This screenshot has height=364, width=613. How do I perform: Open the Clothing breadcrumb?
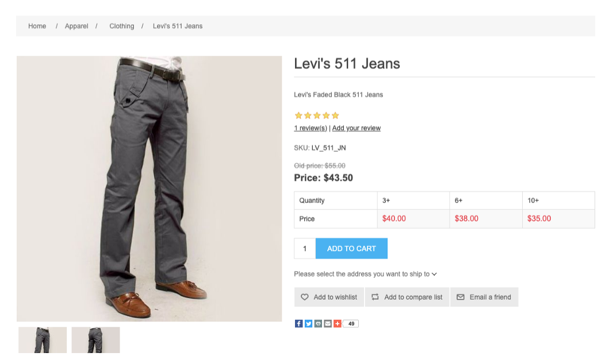[121, 26]
